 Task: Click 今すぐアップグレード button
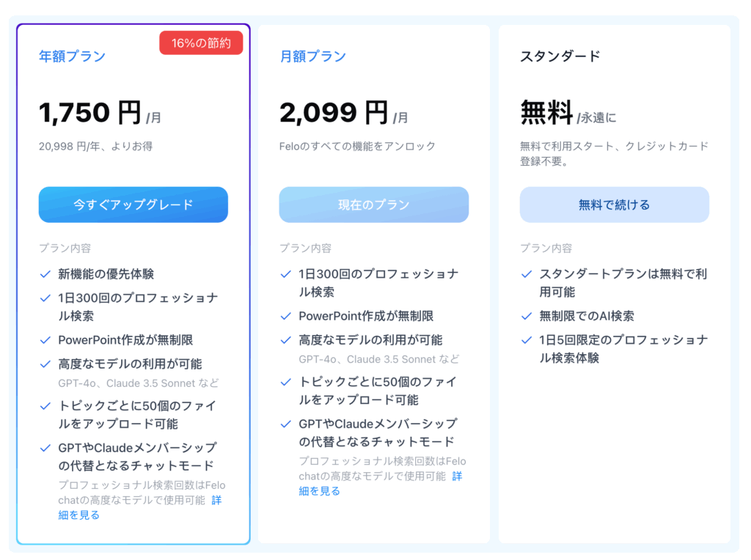click(x=133, y=205)
